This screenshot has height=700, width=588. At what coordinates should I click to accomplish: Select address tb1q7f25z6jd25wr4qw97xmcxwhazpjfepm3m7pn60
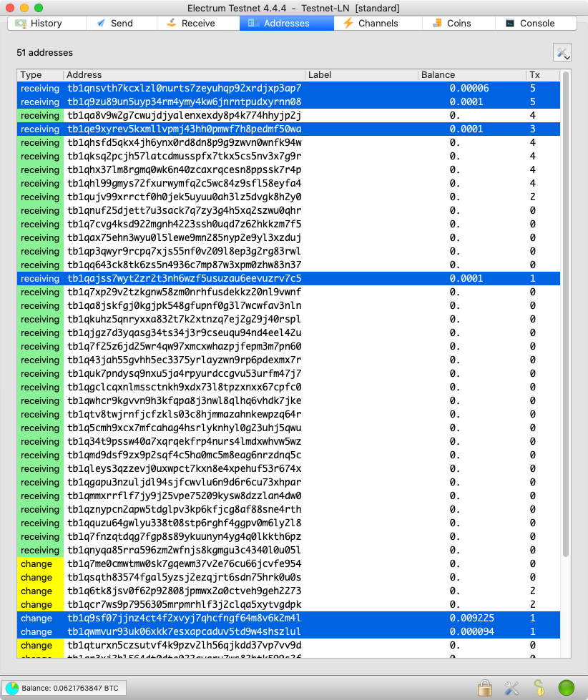288,347
